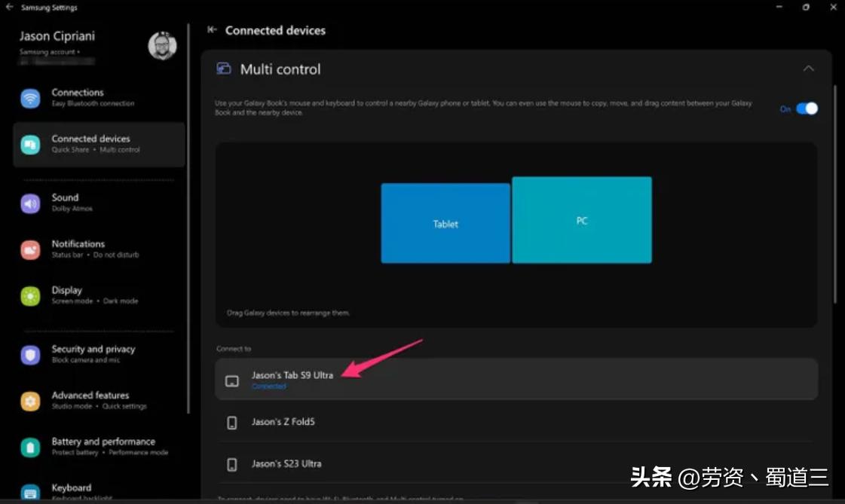Click the phone icon beside Jason's Z Fold5

click(x=232, y=422)
